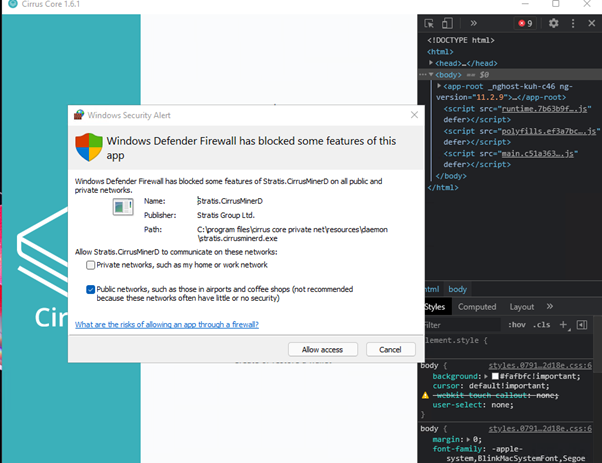This screenshot has height=463, width=602.
Task: Minimize the Cirrus Core window
Action: pos(525,4)
